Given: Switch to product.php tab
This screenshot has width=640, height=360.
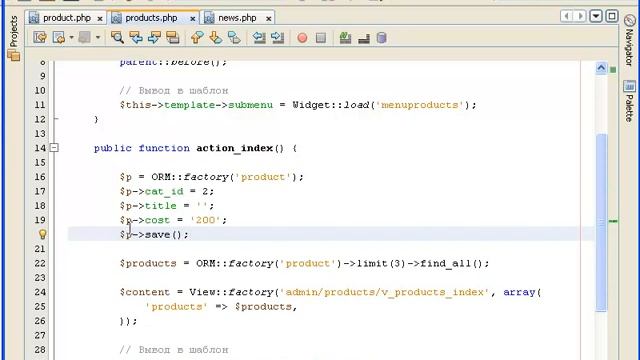Looking at the screenshot, I should [x=67, y=18].
